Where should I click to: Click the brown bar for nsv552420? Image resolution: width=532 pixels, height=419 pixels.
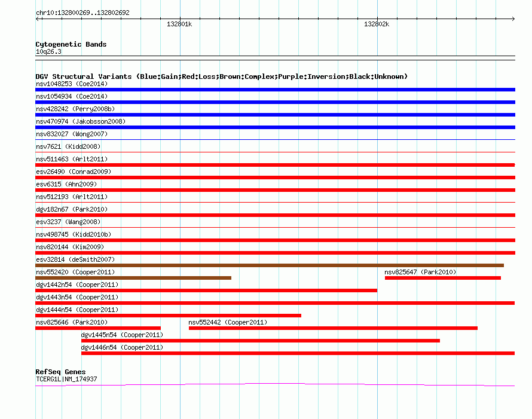133,278
